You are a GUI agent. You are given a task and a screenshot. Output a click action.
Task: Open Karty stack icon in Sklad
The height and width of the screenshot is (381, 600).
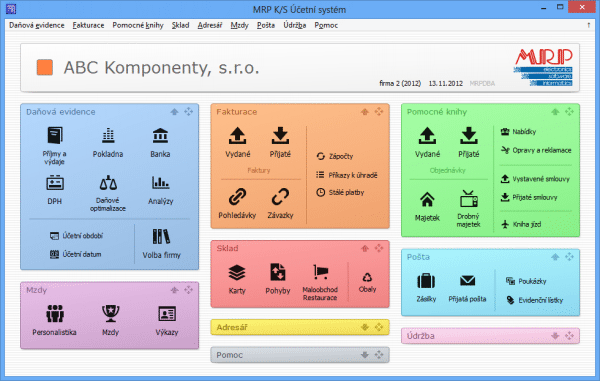click(237, 273)
